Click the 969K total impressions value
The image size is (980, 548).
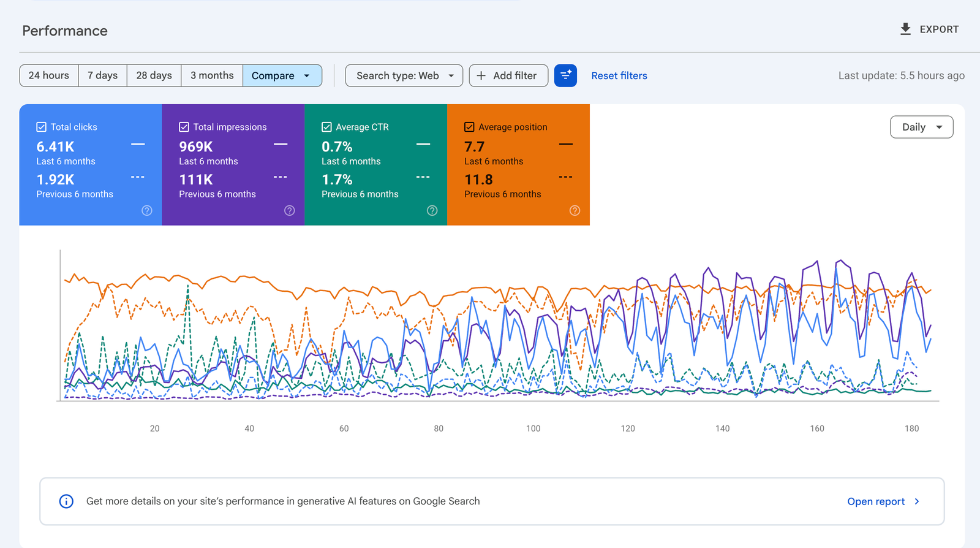click(x=196, y=147)
